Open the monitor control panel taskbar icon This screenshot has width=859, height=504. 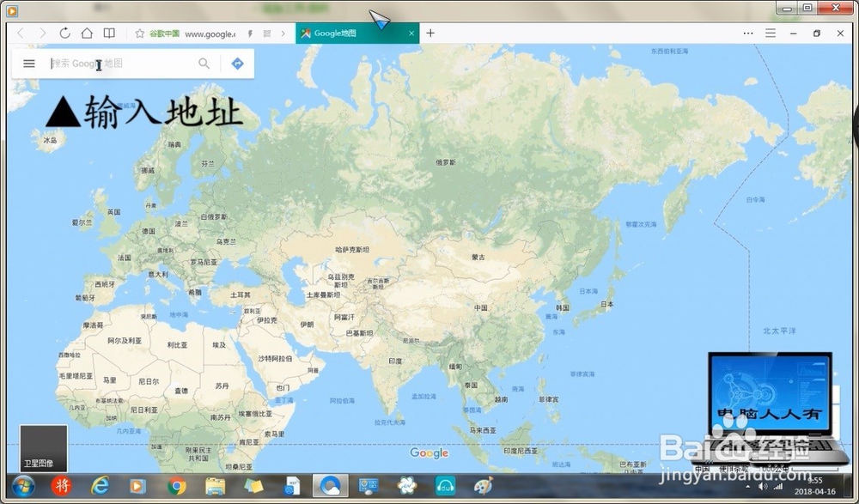tap(369, 486)
